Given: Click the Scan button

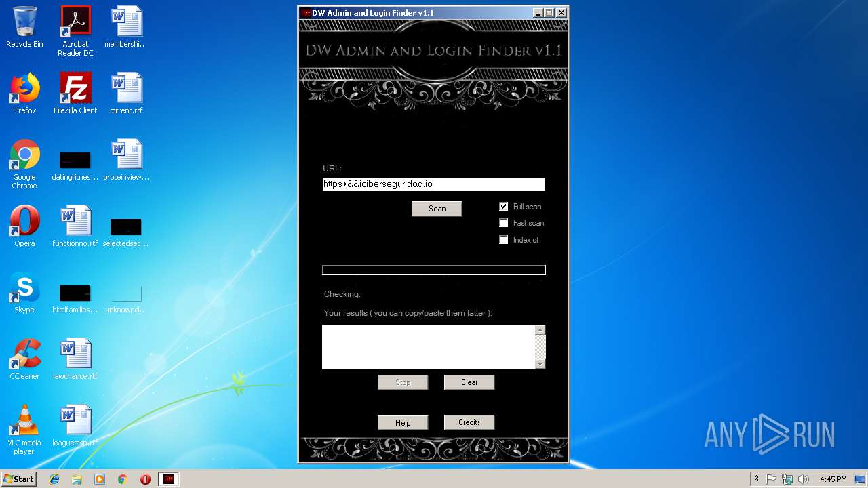Looking at the screenshot, I should (x=437, y=209).
